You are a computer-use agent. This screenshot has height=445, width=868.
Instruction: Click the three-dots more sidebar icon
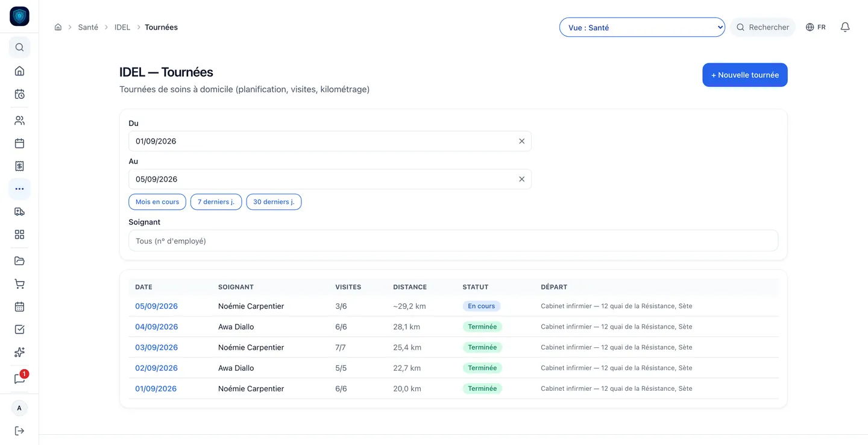pos(19,189)
